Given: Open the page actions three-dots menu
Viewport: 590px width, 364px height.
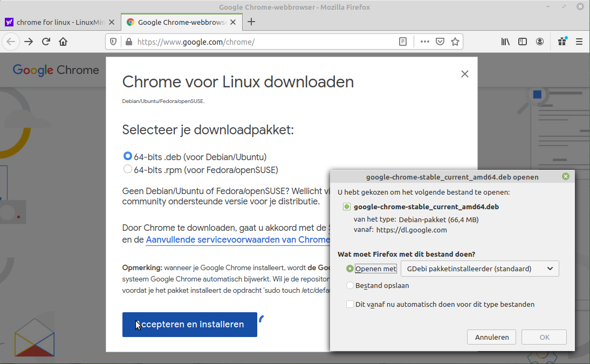Looking at the screenshot, I should 425,42.
